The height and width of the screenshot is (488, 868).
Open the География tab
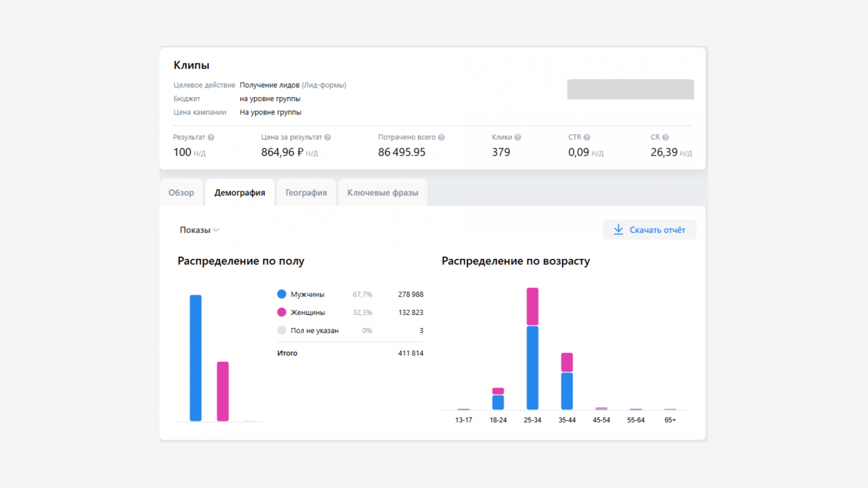[306, 193]
